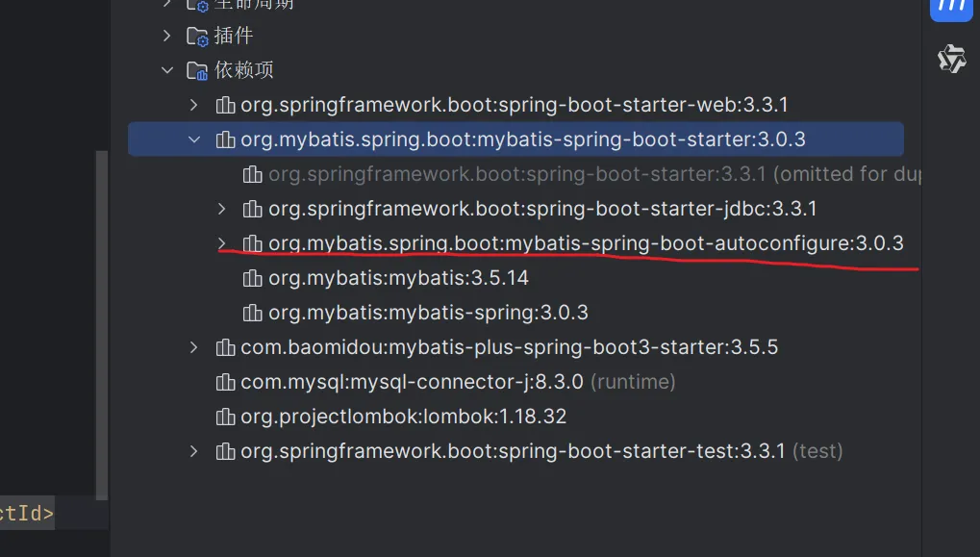This screenshot has width=980, height=557.
Task: Select org.projectlombok:lombok:1.18.32 entry
Action: (x=403, y=417)
